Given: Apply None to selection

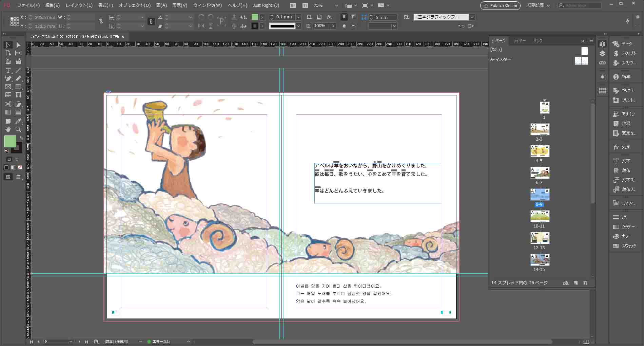Looking at the screenshot, I should point(20,167).
